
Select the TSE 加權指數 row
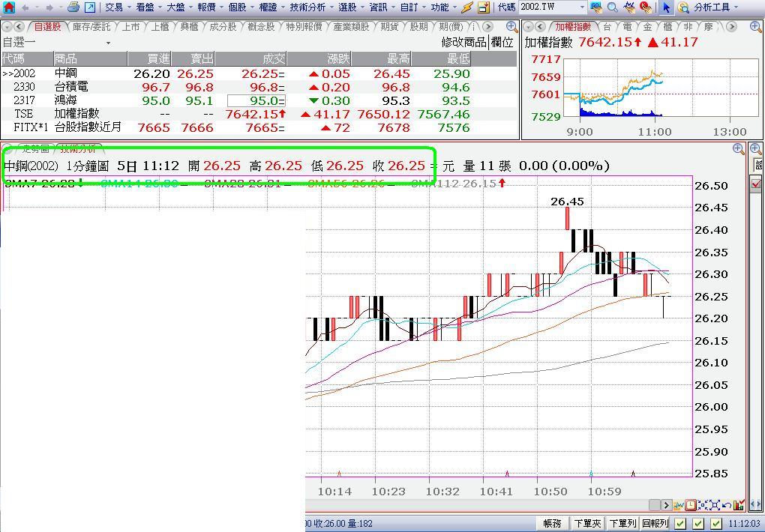259,114
